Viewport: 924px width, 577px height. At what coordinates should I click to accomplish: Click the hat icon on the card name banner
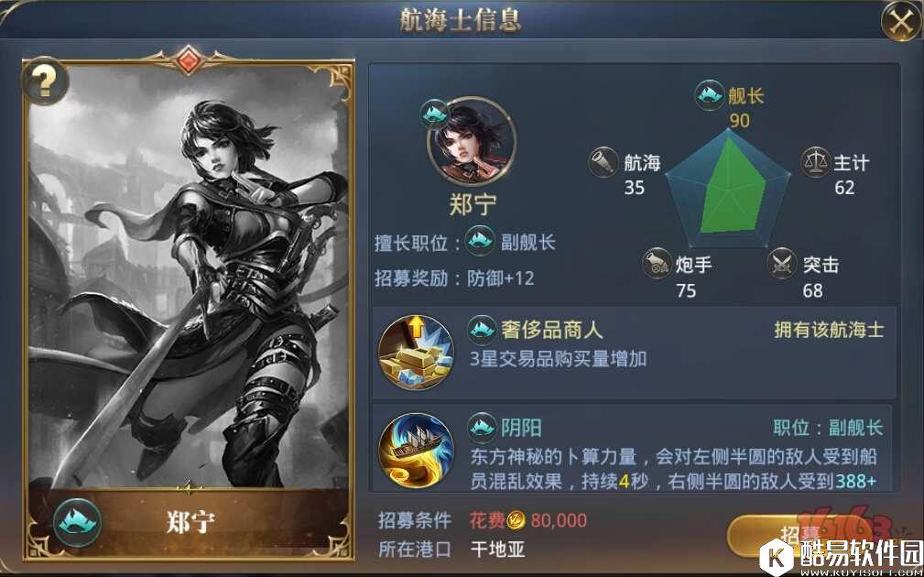[x=77, y=523]
